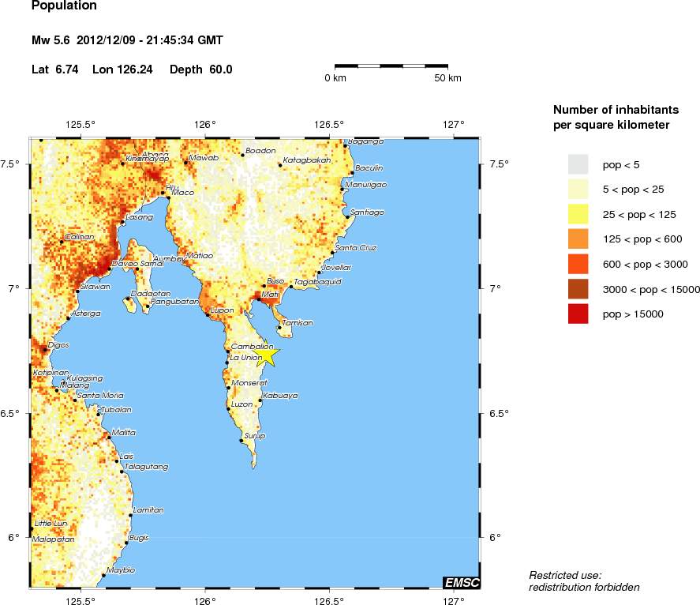Click the 'Sirawan' town label
Viewport: 700px width, 605px height.
tap(95, 287)
